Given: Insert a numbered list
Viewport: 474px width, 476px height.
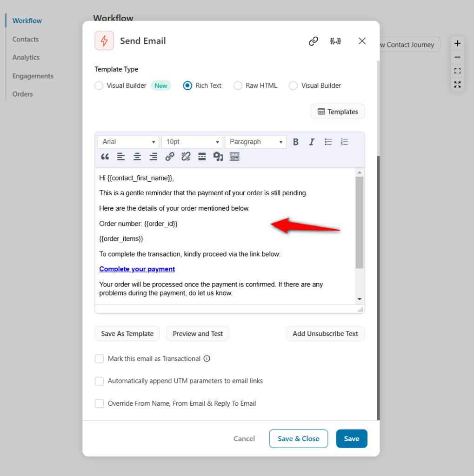Looking at the screenshot, I should (344, 142).
